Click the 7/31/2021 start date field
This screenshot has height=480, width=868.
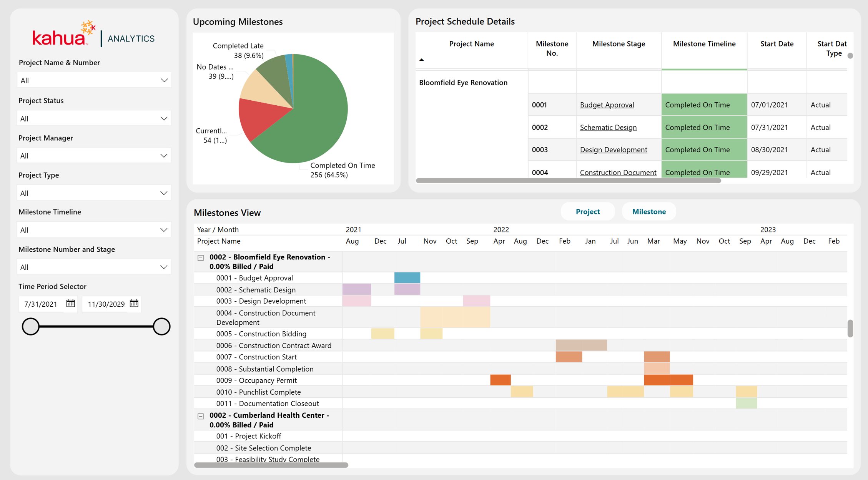(x=41, y=304)
